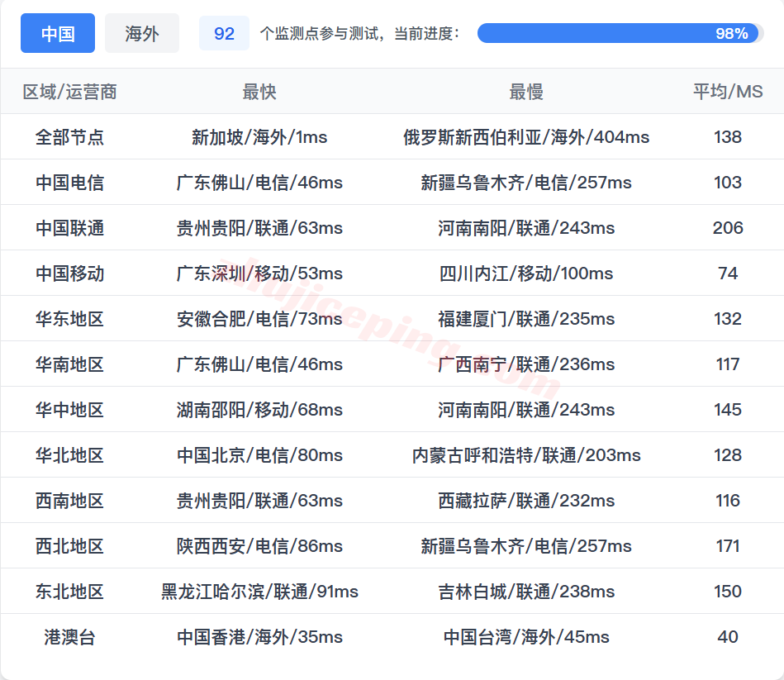Switch to the 中国 tab

coord(58,33)
